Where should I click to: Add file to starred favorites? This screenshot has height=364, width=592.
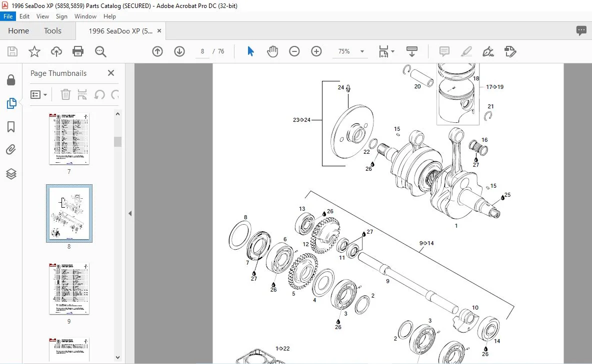point(34,51)
